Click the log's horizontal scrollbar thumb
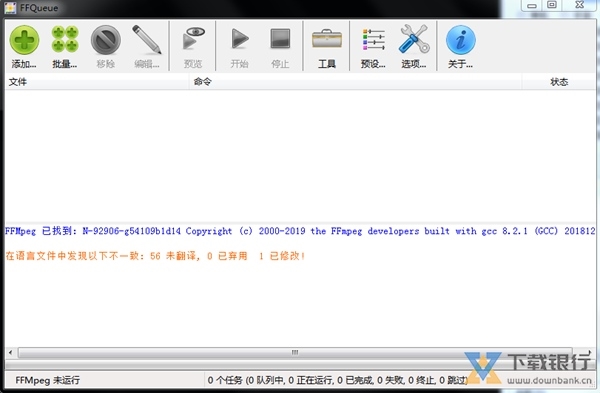600x393 pixels. click(x=295, y=352)
